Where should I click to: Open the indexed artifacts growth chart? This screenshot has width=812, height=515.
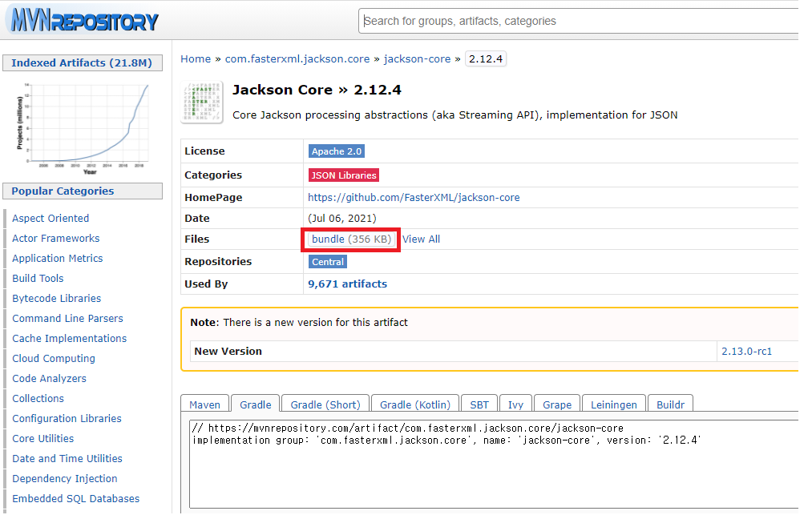83,128
